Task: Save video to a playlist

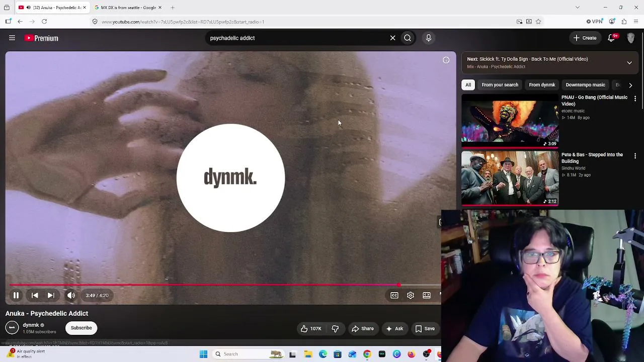Action: [x=425, y=329]
